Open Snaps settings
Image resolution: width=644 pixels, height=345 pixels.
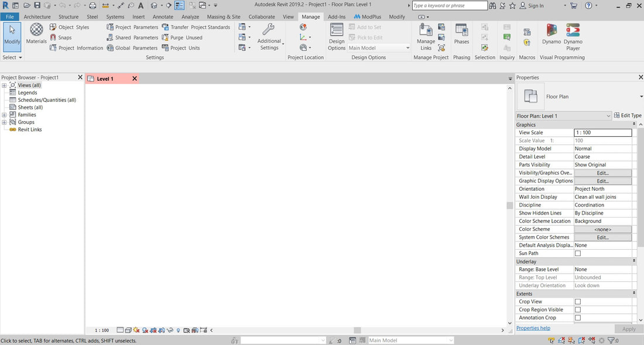coord(60,37)
